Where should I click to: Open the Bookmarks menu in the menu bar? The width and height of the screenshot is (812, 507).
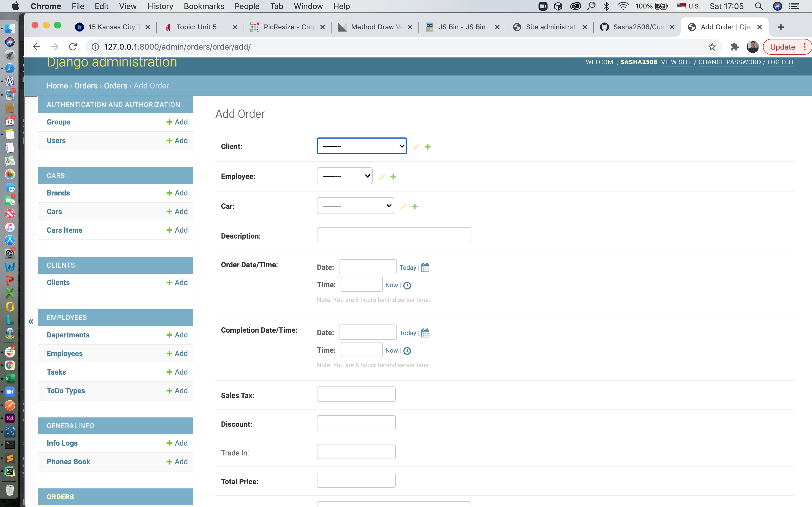click(204, 6)
